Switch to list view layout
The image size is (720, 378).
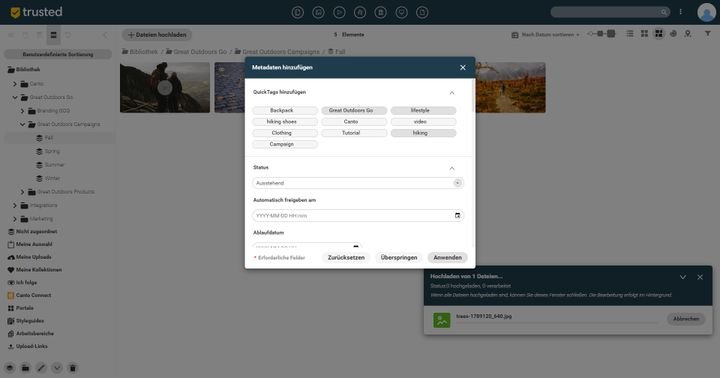(x=630, y=34)
